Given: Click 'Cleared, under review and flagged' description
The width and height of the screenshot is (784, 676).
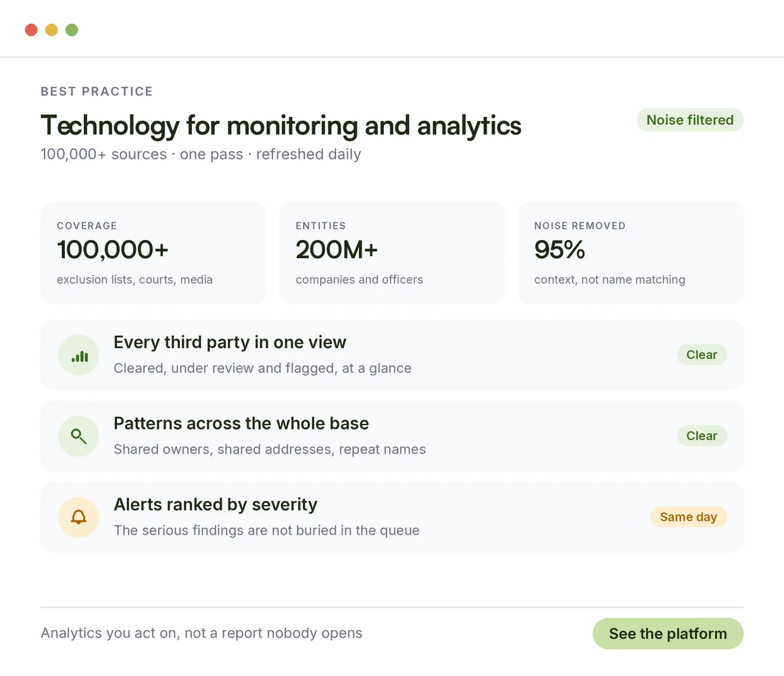Looking at the screenshot, I should [262, 368].
